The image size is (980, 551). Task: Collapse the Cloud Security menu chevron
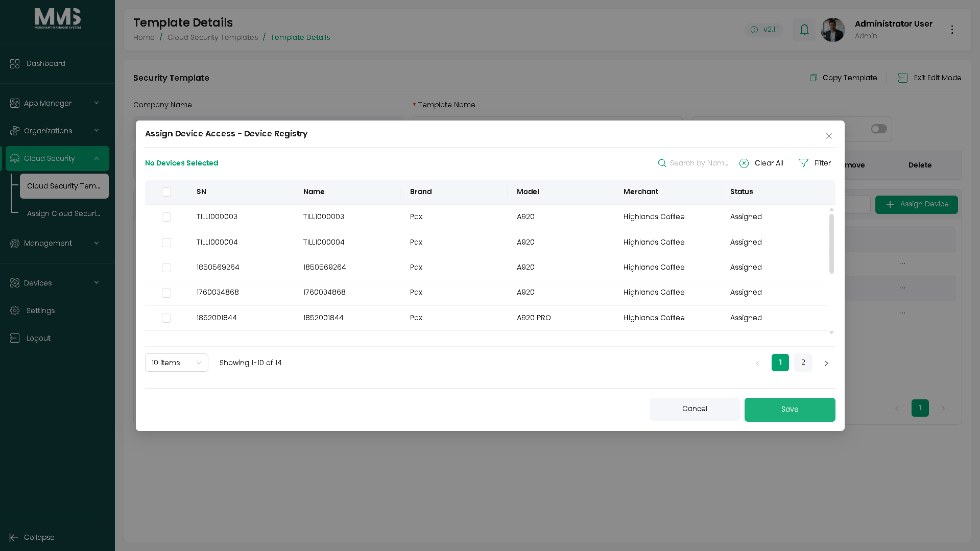pos(97,158)
